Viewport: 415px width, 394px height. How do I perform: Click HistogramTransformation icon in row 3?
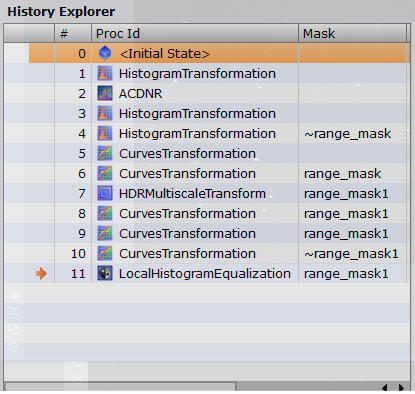[105, 113]
